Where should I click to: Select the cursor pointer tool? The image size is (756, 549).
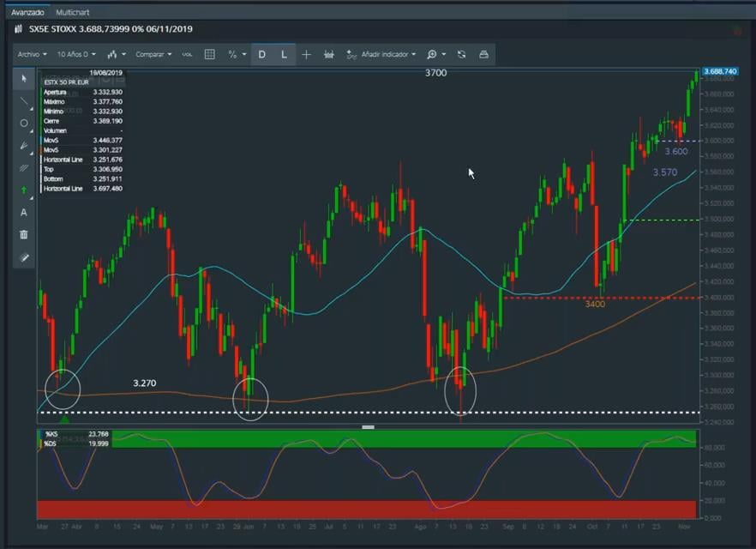[x=24, y=79]
